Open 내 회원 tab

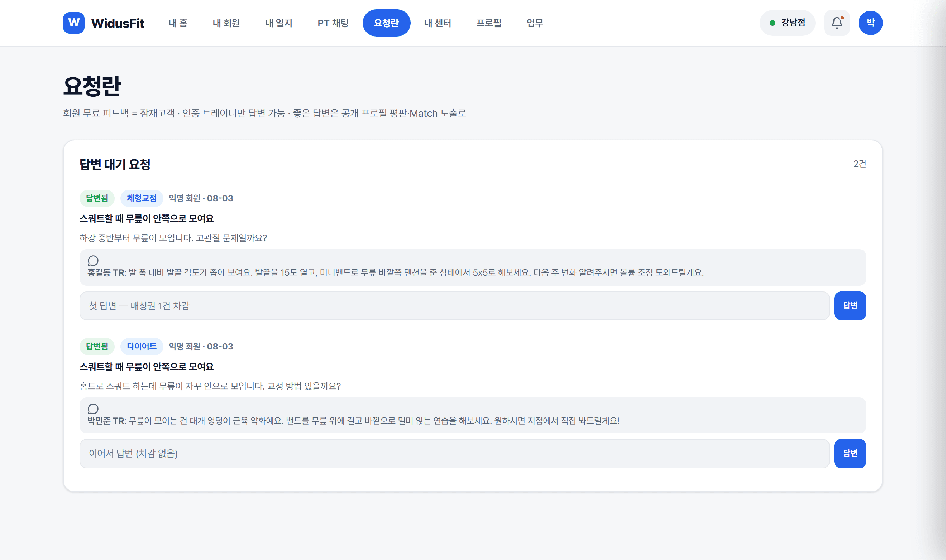click(226, 23)
